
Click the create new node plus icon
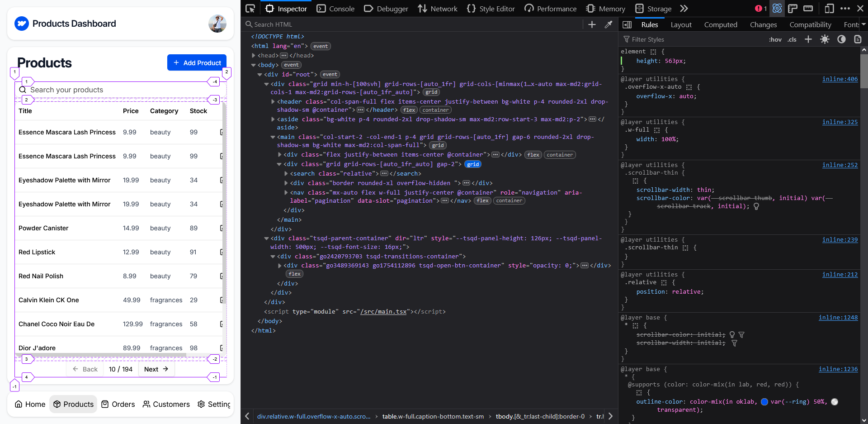click(x=592, y=24)
